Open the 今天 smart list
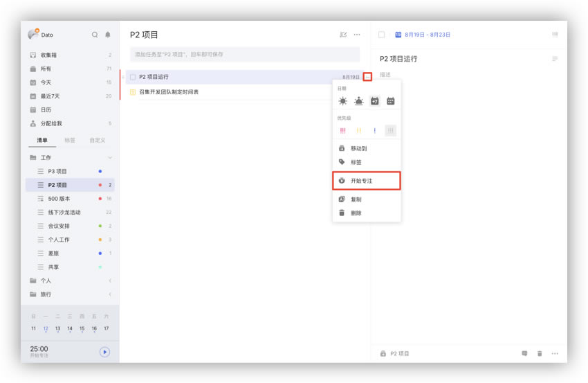This screenshot has height=383, width=588. 70,82
